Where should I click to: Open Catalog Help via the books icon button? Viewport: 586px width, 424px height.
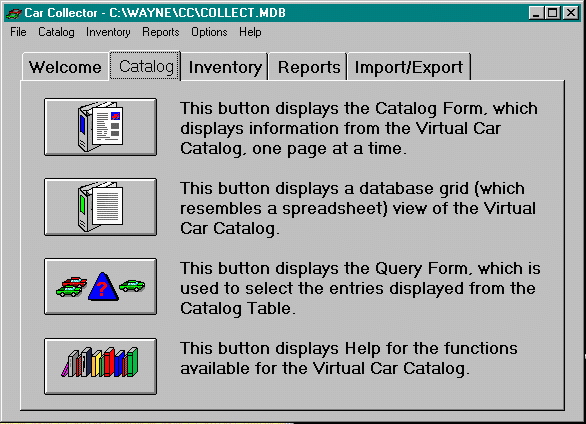100,366
